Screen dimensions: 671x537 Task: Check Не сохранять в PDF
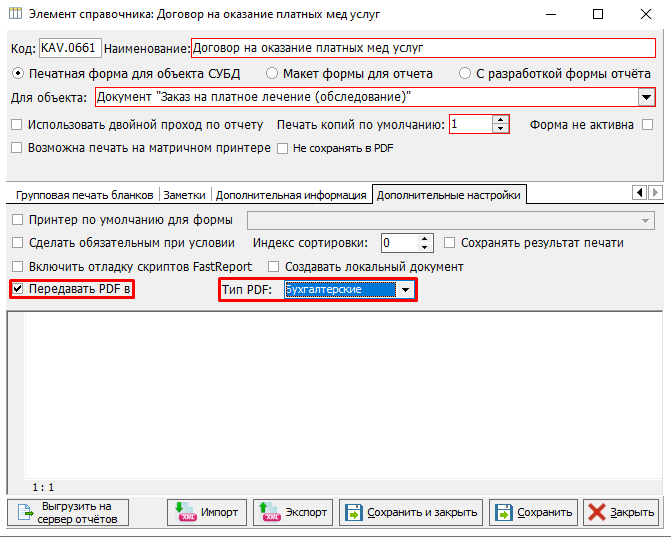282,148
